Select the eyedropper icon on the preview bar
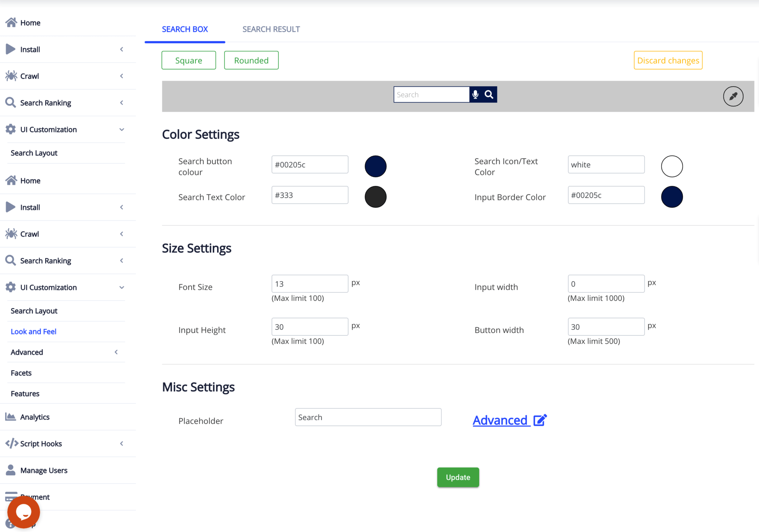The width and height of the screenshot is (759, 532). [x=733, y=96]
